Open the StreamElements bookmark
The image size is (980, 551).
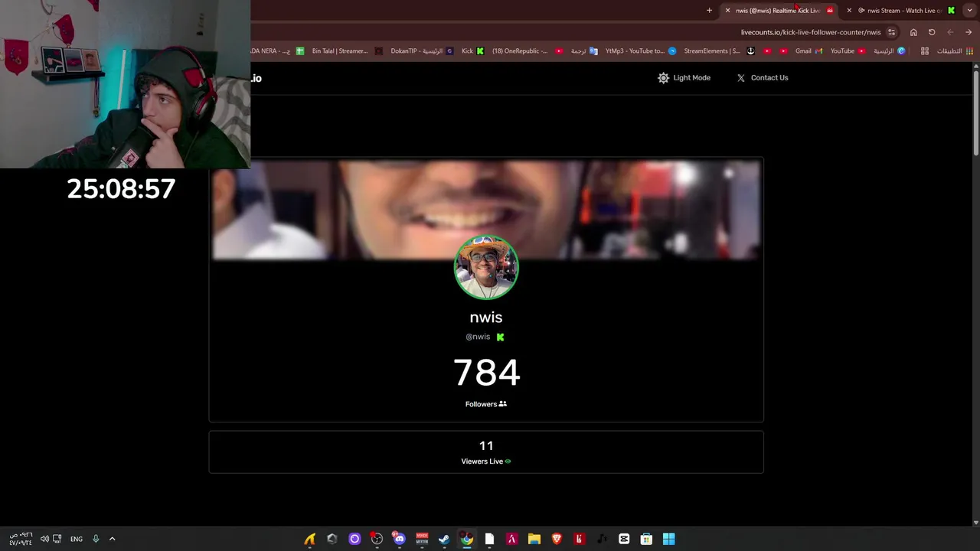click(x=717, y=51)
